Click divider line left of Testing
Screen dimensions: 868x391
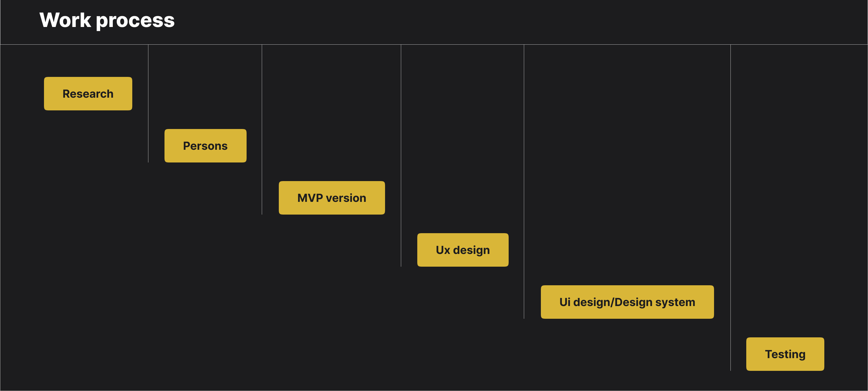(730, 208)
